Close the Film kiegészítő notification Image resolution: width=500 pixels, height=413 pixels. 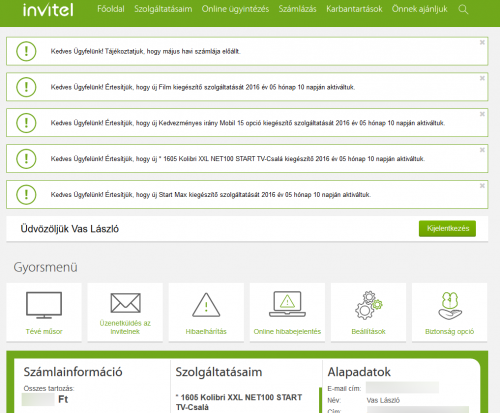(482, 78)
